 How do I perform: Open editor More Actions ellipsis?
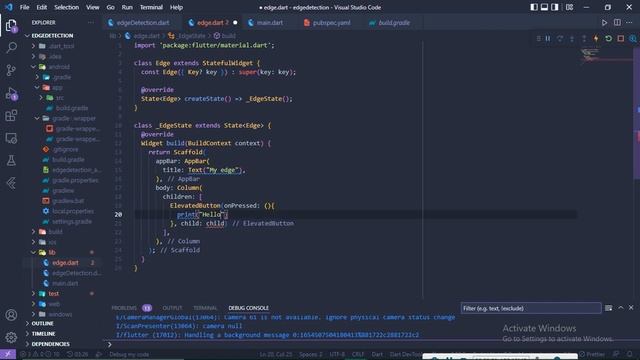pos(629,22)
